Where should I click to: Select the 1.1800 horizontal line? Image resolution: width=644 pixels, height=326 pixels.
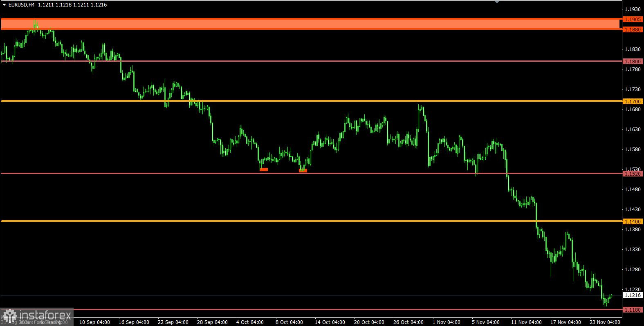[x=311, y=61]
